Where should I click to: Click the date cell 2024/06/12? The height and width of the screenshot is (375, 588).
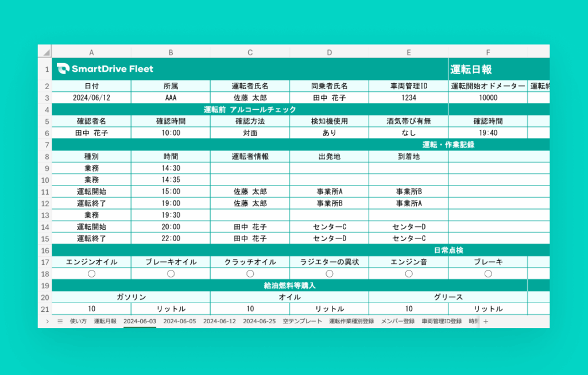91,98
